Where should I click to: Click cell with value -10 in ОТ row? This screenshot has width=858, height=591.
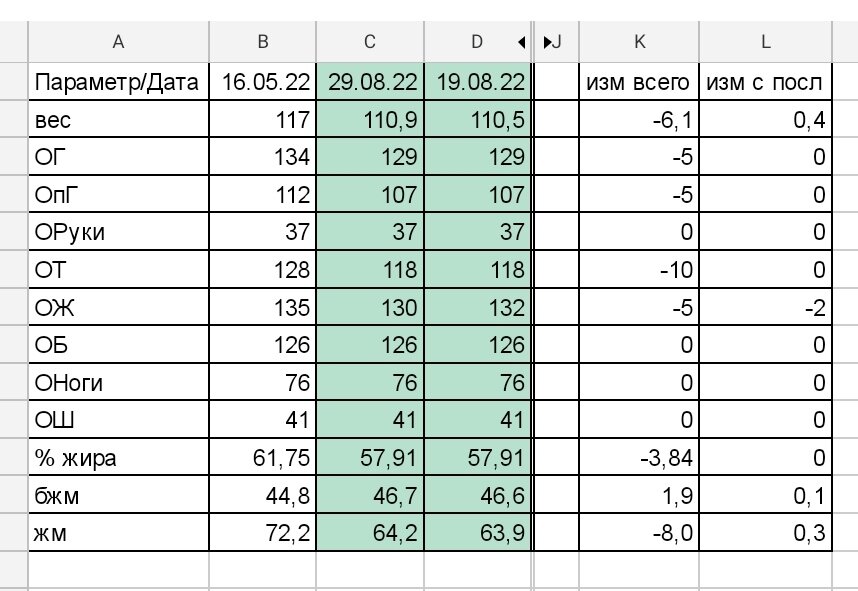pos(639,270)
